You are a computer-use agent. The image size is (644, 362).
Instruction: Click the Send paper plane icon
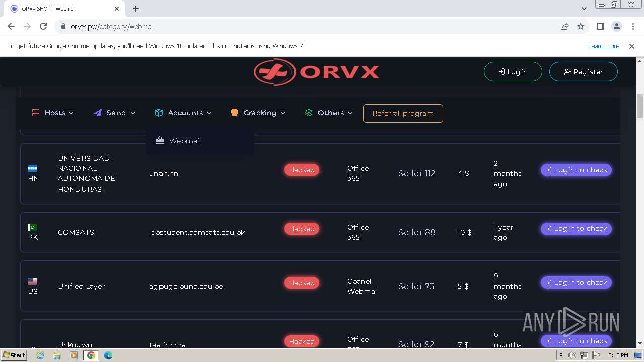pos(98,113)
